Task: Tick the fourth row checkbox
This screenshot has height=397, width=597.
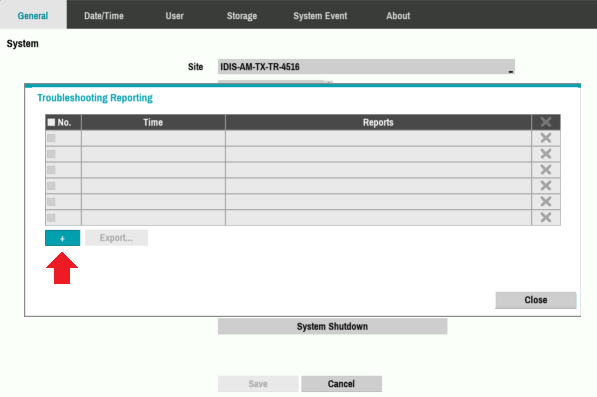Action: (51, 186)
